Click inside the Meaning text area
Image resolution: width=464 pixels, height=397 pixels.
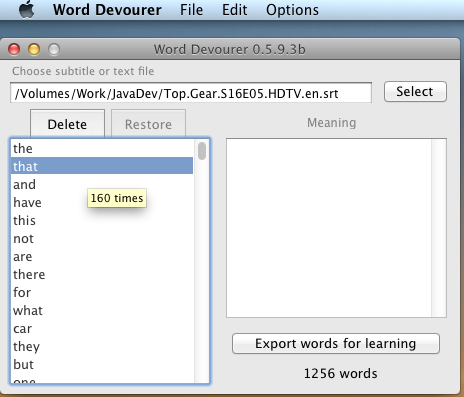tap(329, 228)
